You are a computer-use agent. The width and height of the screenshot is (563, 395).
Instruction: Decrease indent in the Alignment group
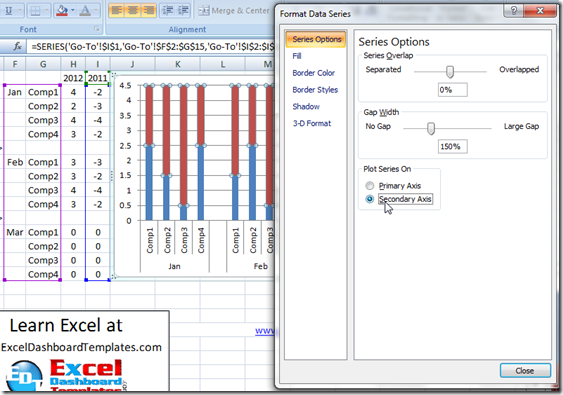coord(168,11)
